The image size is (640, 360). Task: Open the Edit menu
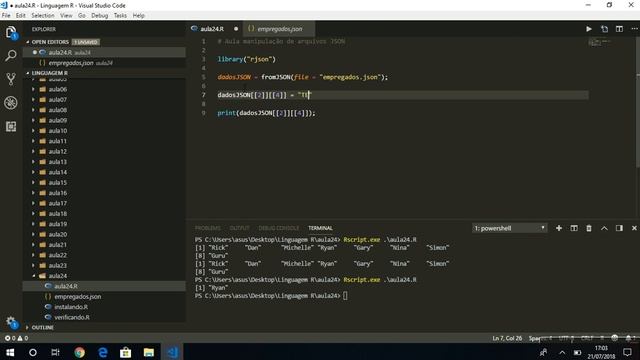point(20,16)
